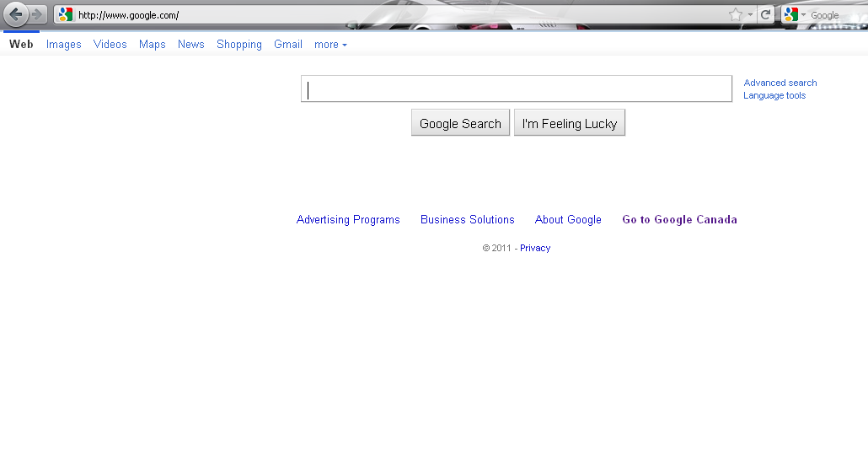Open the Gmail link
The height and width of the screenshot is (451, 868).
tap(288, 45)
